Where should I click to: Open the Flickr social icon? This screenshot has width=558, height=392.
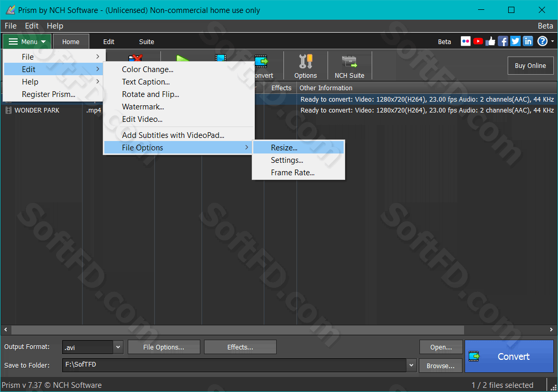466,41
